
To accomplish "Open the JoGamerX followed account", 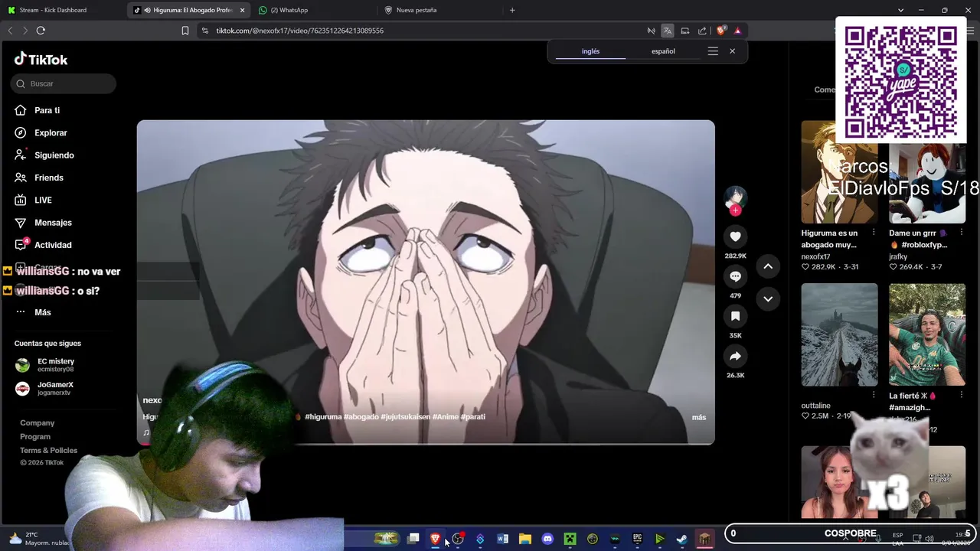I will point(55,389).
